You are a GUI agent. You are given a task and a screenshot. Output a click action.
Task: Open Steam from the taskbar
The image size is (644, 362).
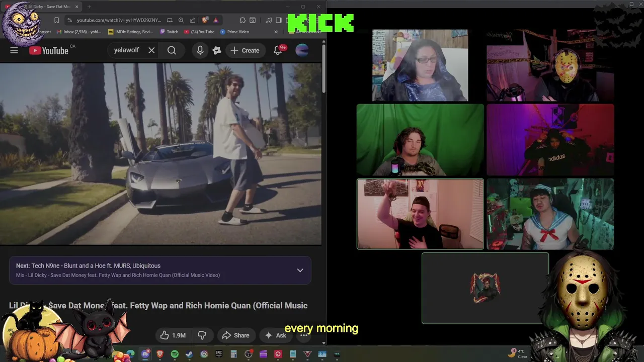pos(189,354)
